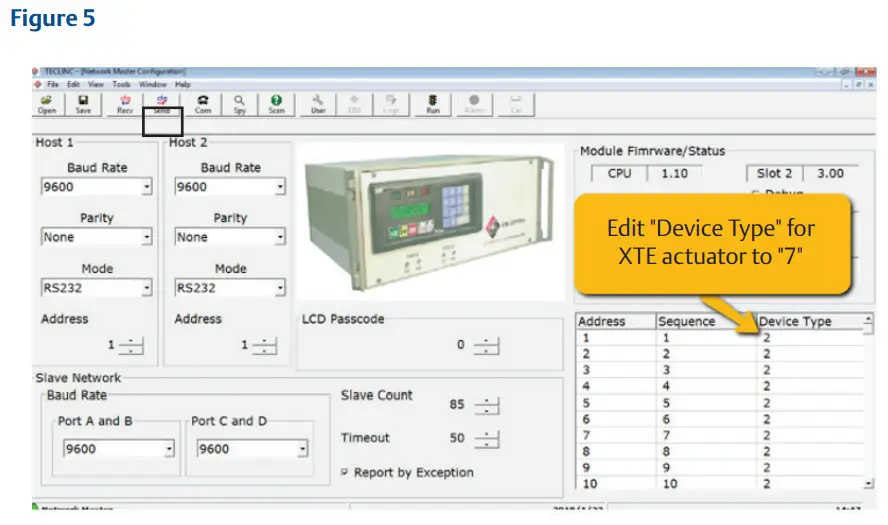Select Device Type cell for address 8
888x525 pixels.
coord(810,451)
